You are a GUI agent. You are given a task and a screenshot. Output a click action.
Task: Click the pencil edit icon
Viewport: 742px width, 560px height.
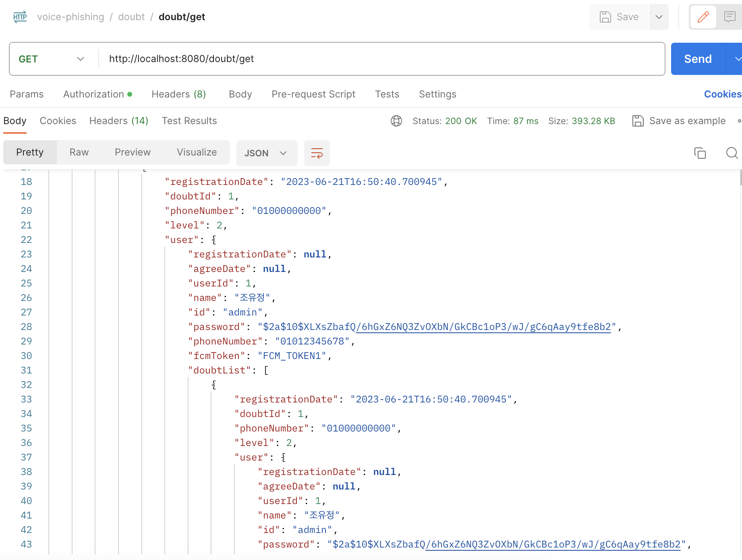[x=703, y=17]
